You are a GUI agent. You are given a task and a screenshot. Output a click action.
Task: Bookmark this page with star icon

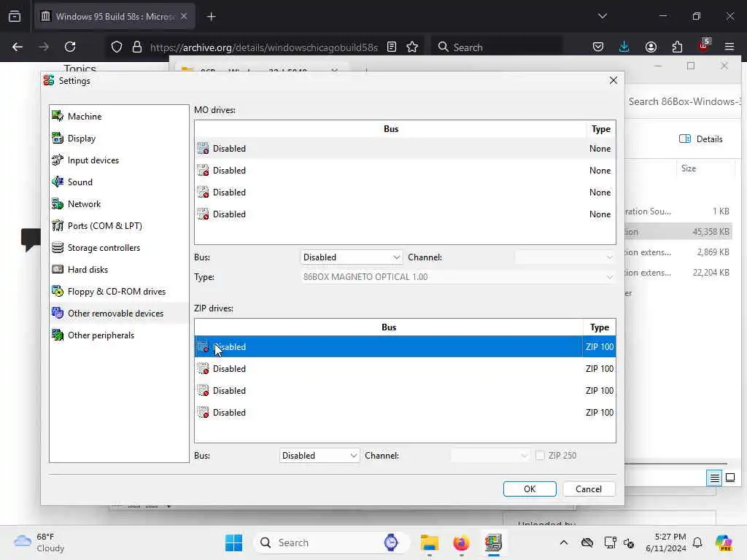click(x=412, y=47)
